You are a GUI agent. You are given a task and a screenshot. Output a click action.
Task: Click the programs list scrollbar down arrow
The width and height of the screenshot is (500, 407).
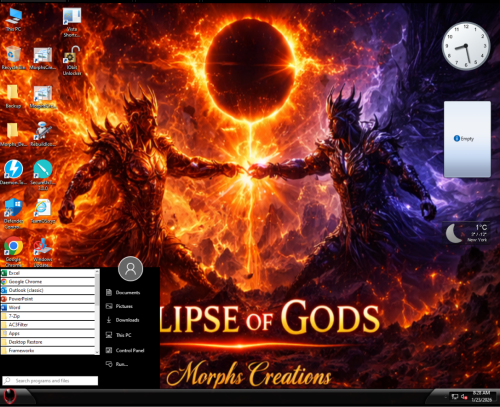click(97, 352)
